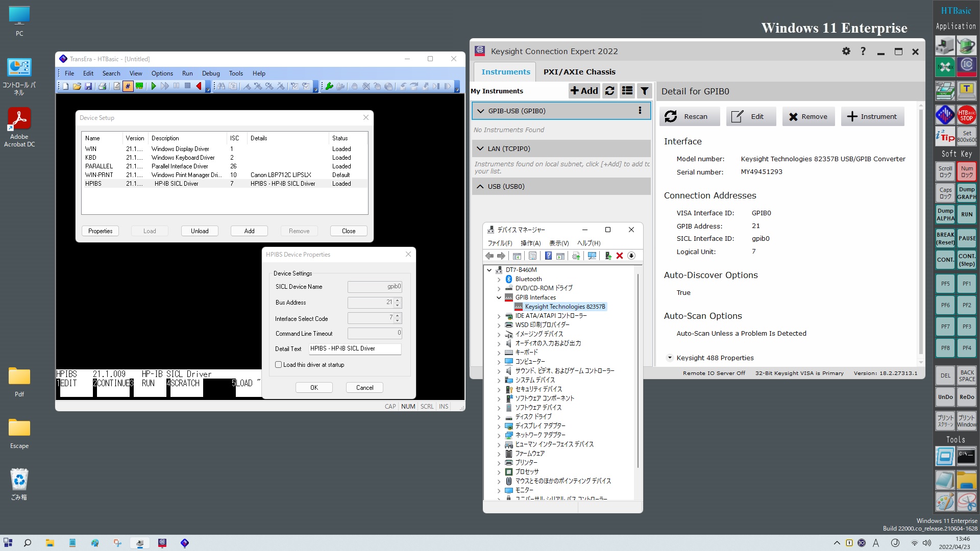
Task: Expand DVD/CD-ROM drives node
Action: [x=499, y=288]
